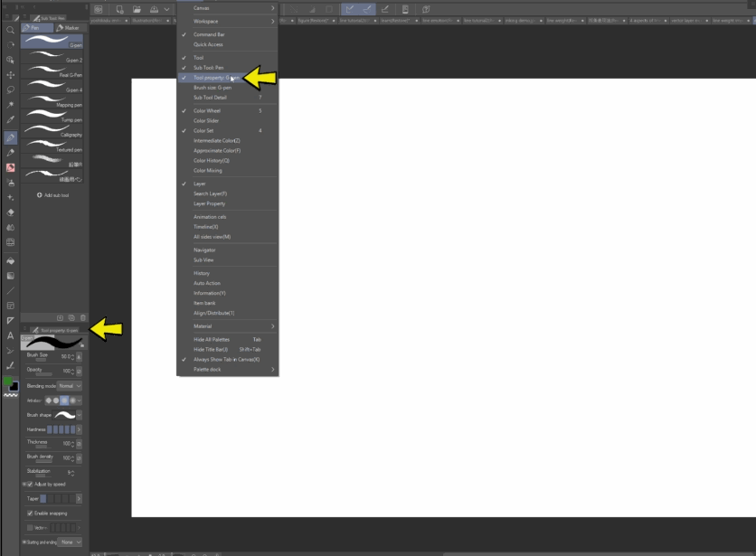Click the Save icon in command bar
This screenshot has width=756, height=556.
pyautogui.click(x=154, y=9)
